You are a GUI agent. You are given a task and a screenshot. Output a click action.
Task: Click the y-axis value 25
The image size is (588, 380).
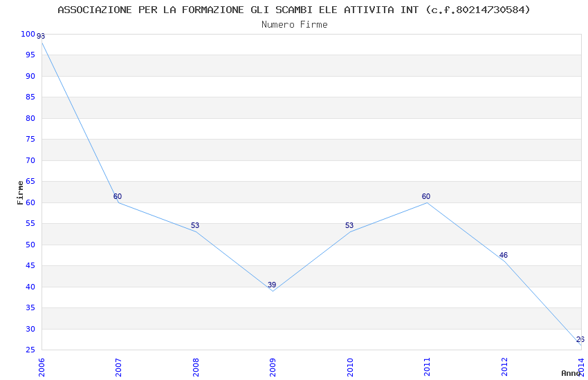30,350
